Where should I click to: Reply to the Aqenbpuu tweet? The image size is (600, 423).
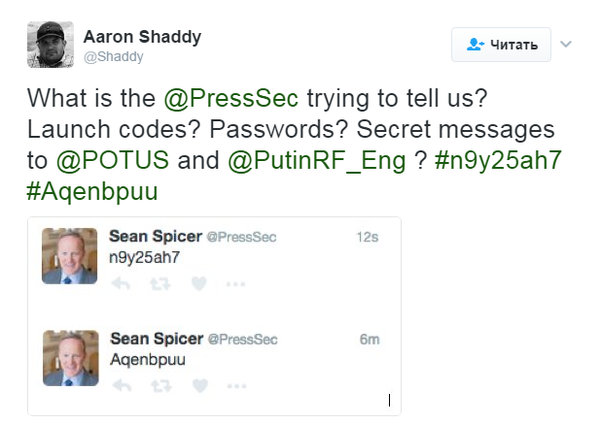[x=122, y=385]
